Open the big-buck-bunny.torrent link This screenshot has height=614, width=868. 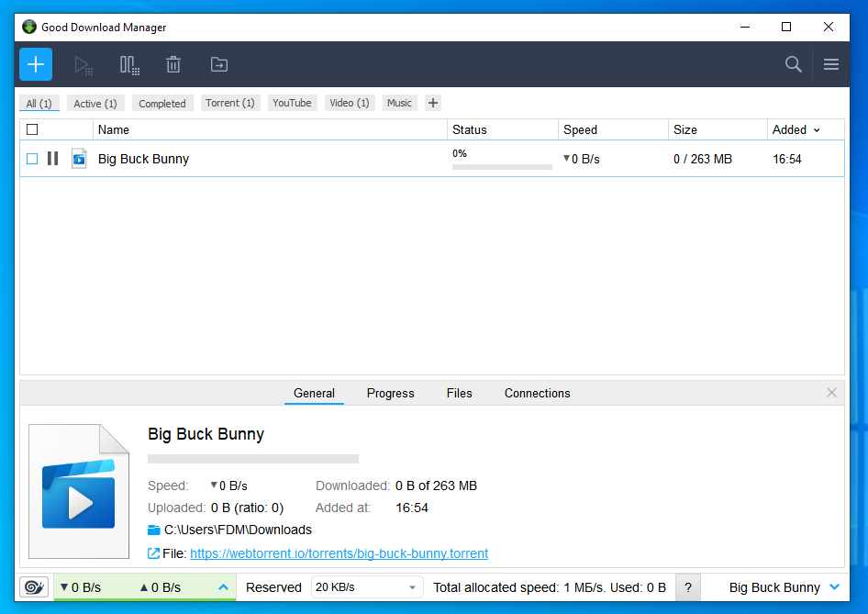click(338, 553)
